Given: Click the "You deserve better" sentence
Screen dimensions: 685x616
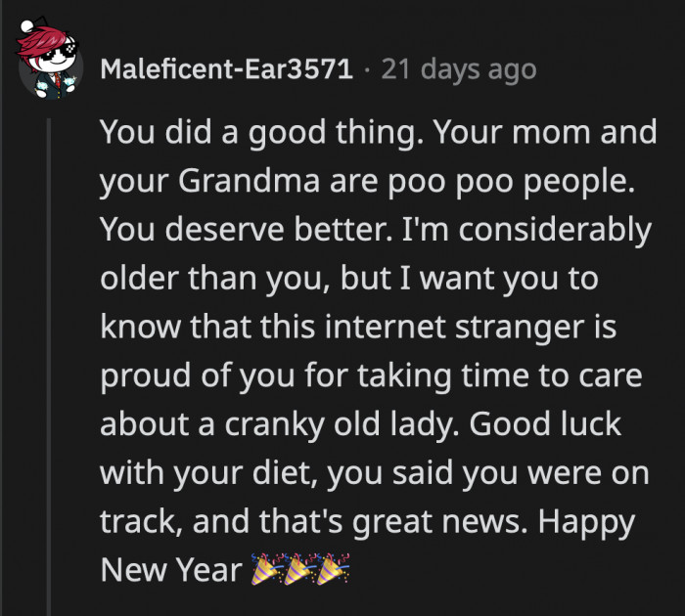Looking at the screenshot, I should click(241, 231).
